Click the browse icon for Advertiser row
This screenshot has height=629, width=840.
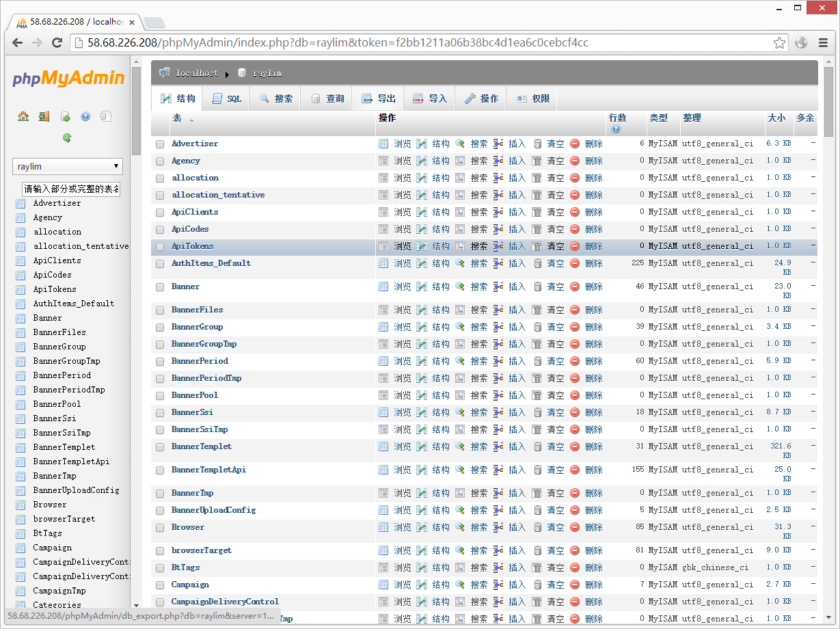(383, 144)
